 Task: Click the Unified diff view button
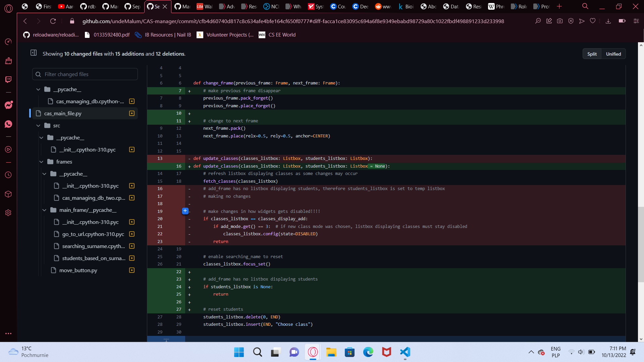613,54
